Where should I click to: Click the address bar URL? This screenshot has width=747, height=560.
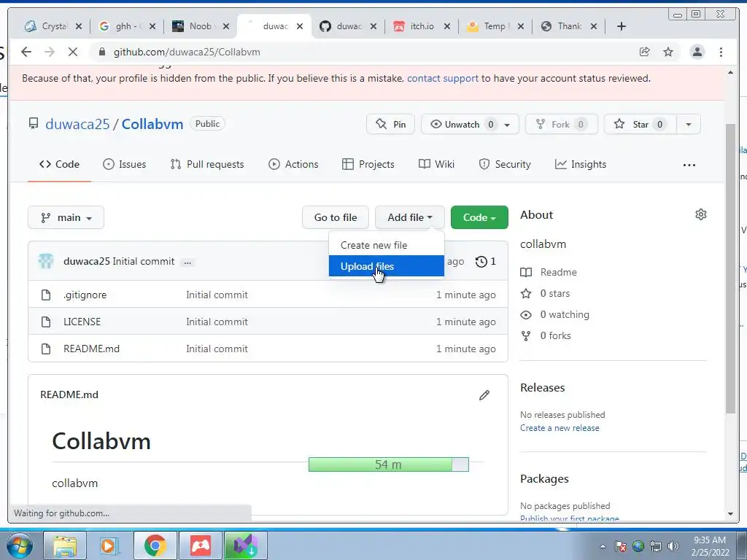pyautogui.click(x=187, y=52)
